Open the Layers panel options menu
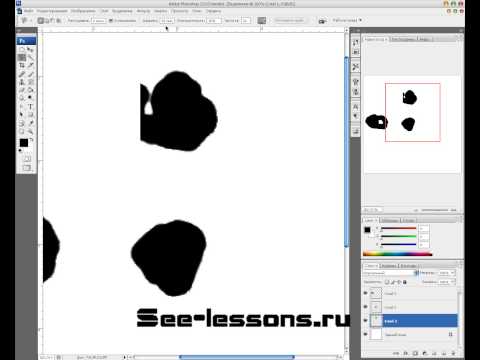480x360 pixels. 461,265
